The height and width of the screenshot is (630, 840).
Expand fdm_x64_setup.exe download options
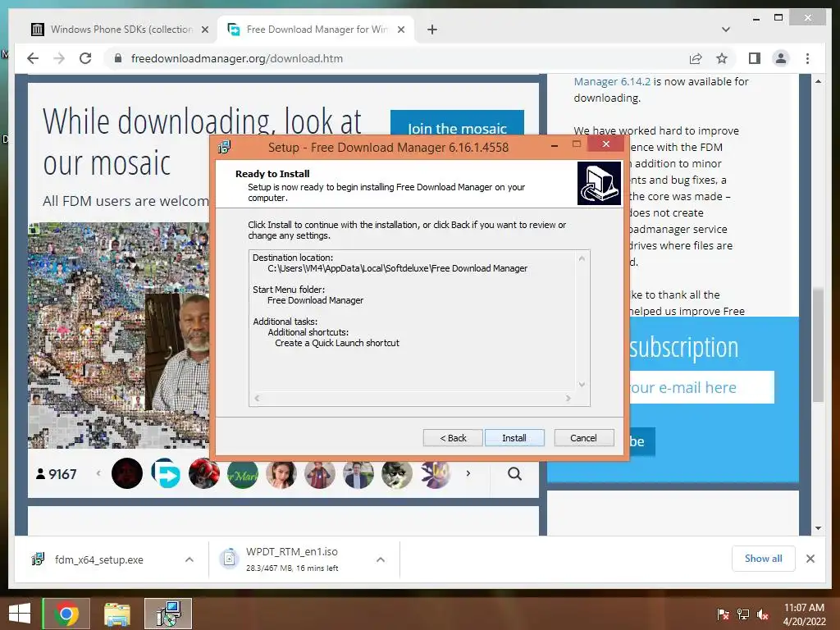[x=189, y=559]
